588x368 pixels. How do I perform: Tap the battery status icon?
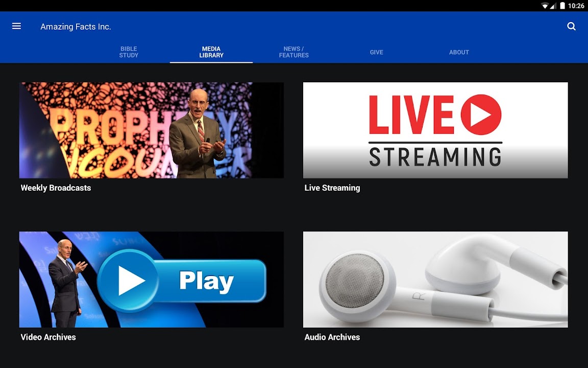click(x=562, y=6)
